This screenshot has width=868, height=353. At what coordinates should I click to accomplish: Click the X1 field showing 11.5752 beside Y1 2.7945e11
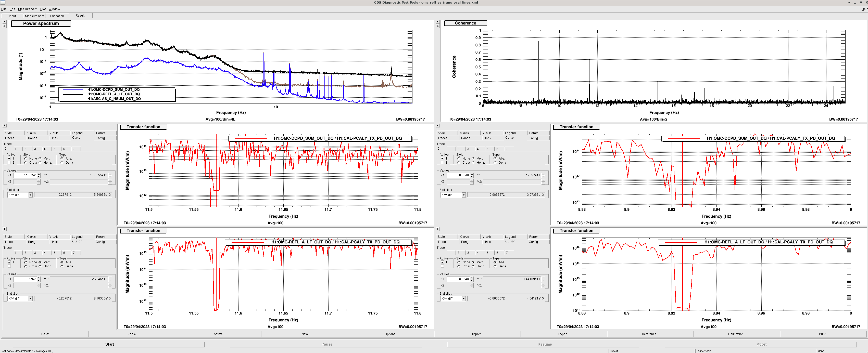click(x=25, y=279)
